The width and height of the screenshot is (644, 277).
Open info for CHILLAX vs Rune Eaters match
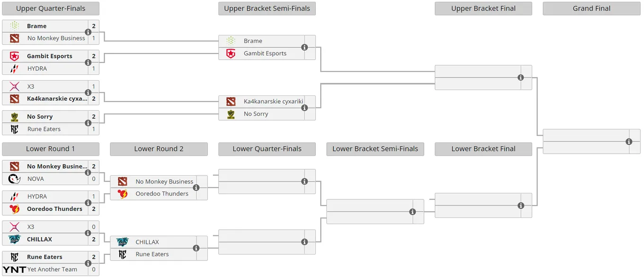click(196, 248)
